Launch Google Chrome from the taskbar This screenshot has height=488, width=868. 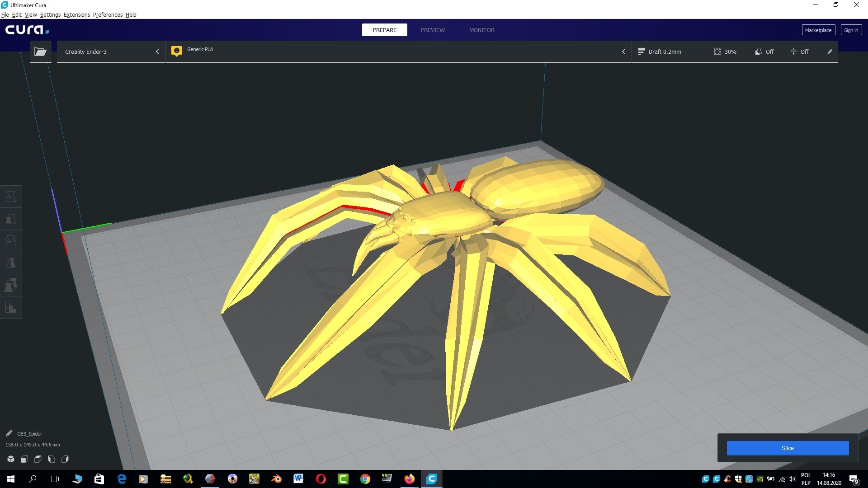pyautogui.click(x=365, y=479)
